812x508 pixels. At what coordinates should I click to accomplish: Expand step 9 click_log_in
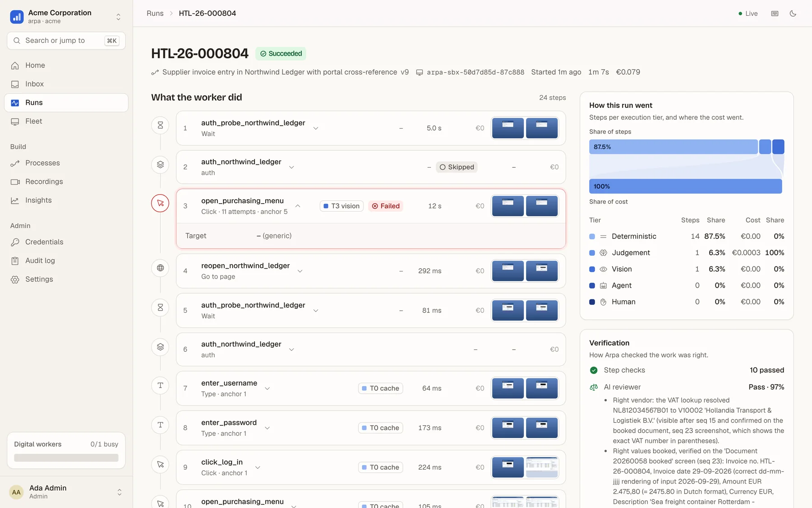point(258,467)
